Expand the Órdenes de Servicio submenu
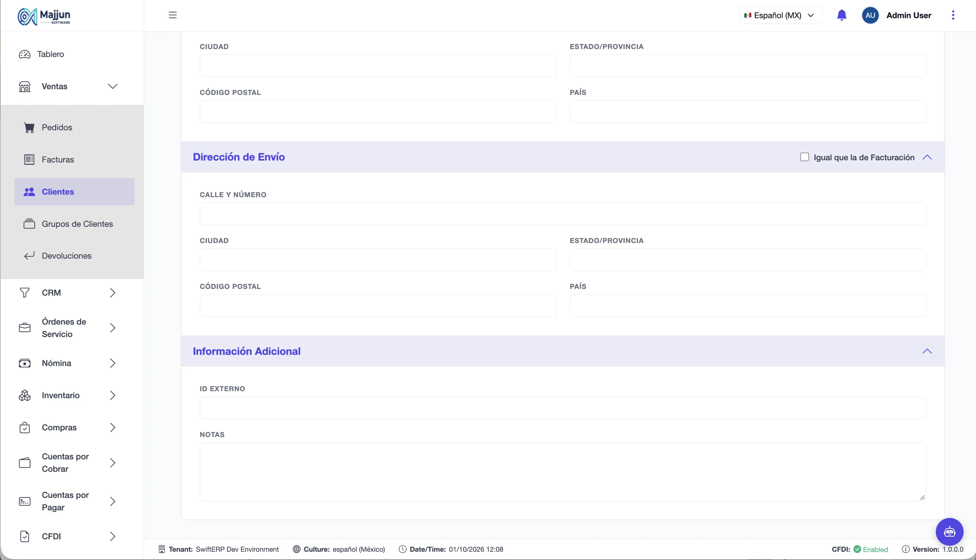976x560 pixels. [113, 328]
